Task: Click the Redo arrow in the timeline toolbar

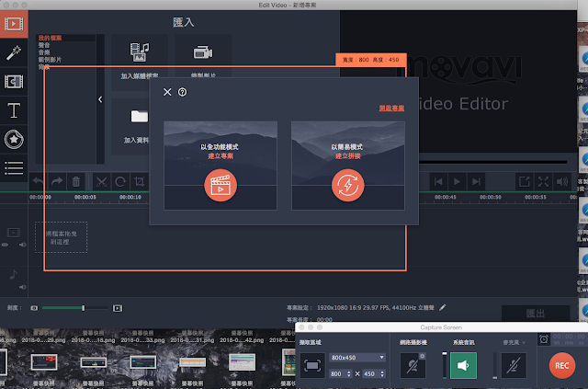Action: 57,182
